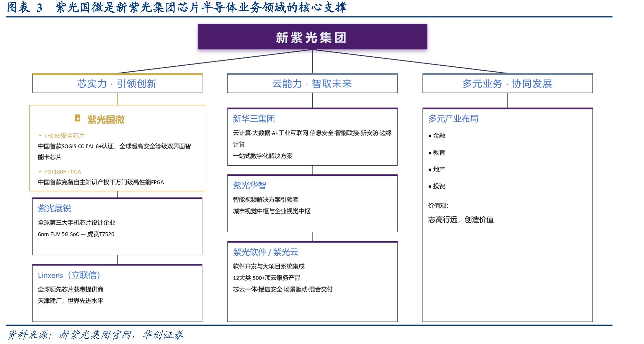The height and width of the screenshot is (344, 644).
Task: Click 一站式数字化解决方案 text
Action: point(262,156)
